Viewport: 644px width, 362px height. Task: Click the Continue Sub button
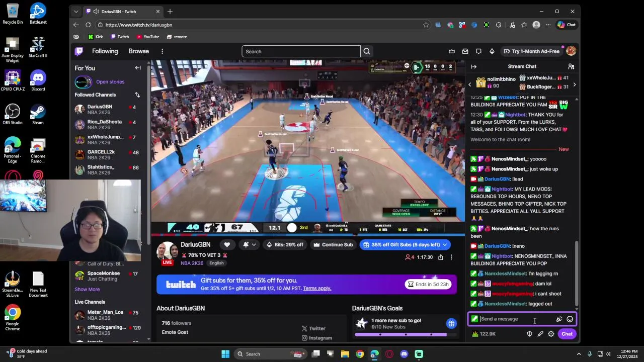(x=333, y=245)
